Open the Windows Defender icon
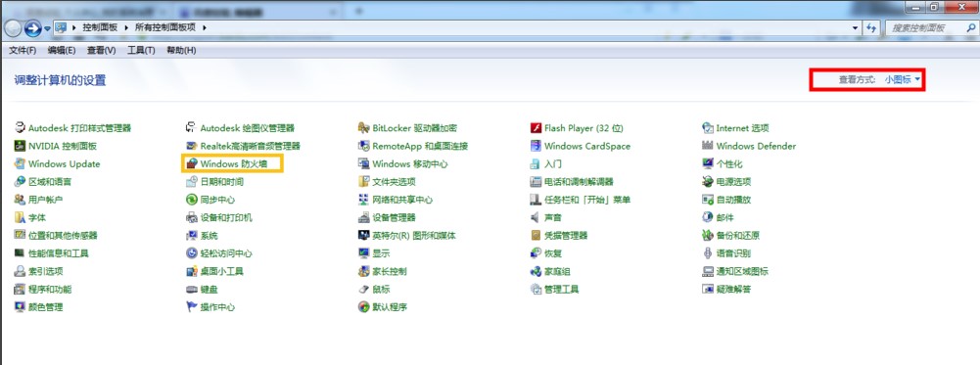Viewport: 980px width, 365px height. coord(708,146)
